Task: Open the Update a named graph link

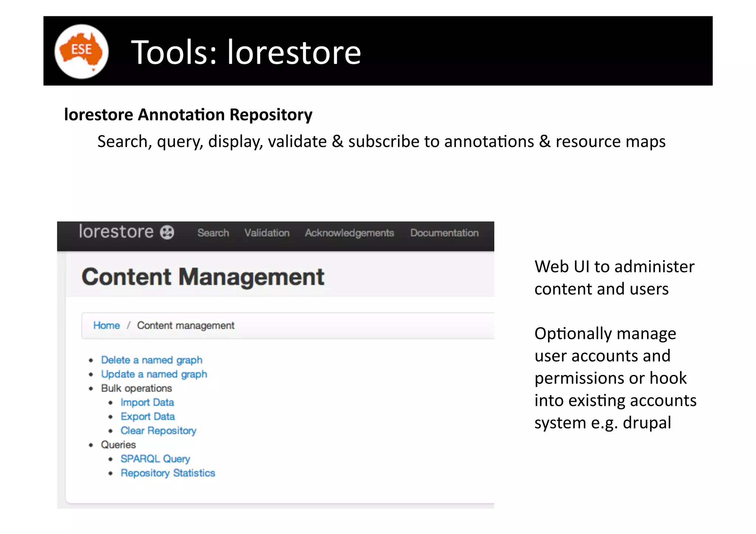Action: click(154, 374)
